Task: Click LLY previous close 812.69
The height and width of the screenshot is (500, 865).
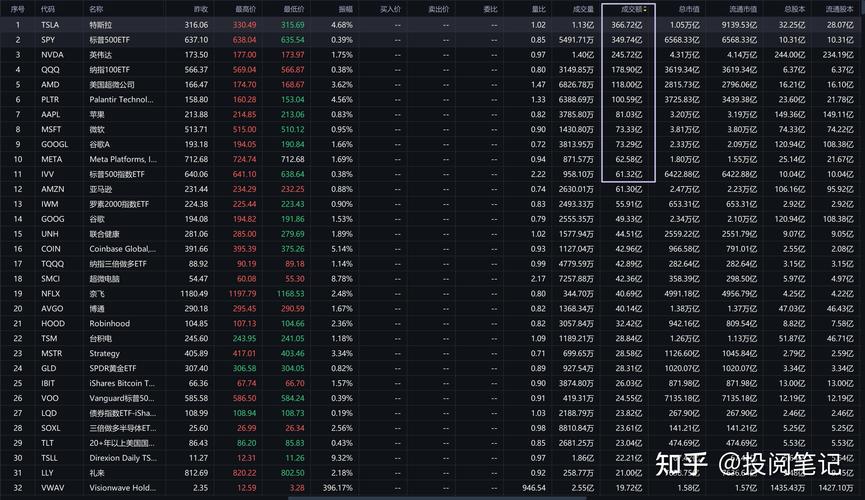Action: [196, 473]
